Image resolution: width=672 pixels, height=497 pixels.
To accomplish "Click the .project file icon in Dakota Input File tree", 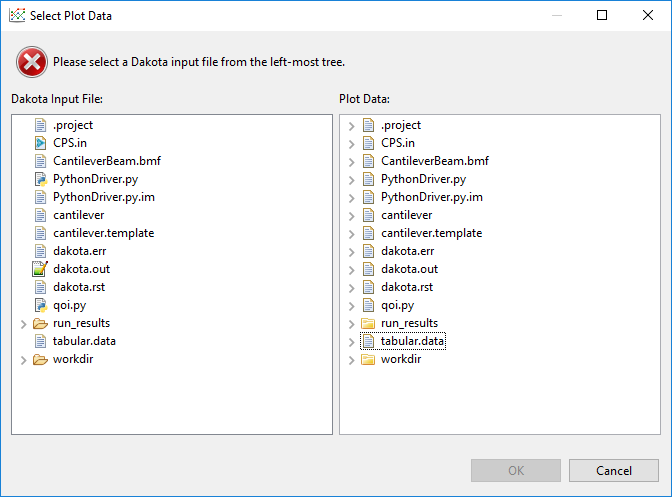I will point(40,125).
